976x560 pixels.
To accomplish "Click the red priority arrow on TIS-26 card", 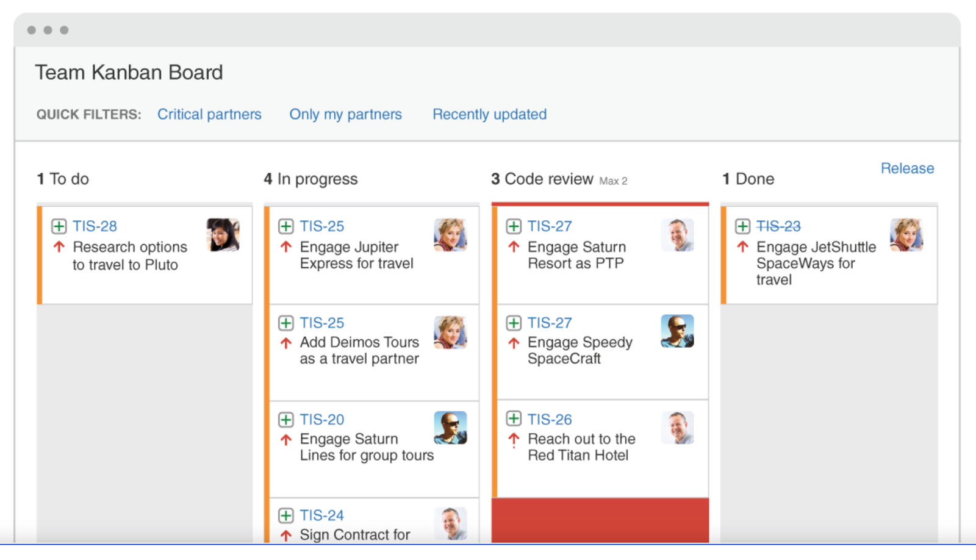I will click(514, 439).
